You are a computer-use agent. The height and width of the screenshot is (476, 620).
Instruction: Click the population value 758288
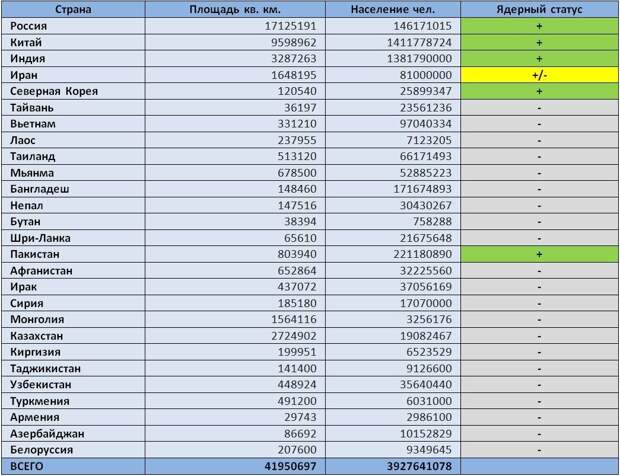pyautogui.click(x=432, y=222)
